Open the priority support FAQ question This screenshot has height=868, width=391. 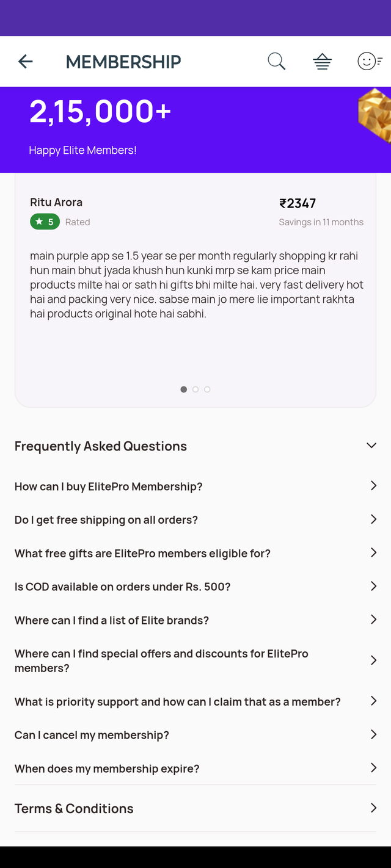click(195, 702)
